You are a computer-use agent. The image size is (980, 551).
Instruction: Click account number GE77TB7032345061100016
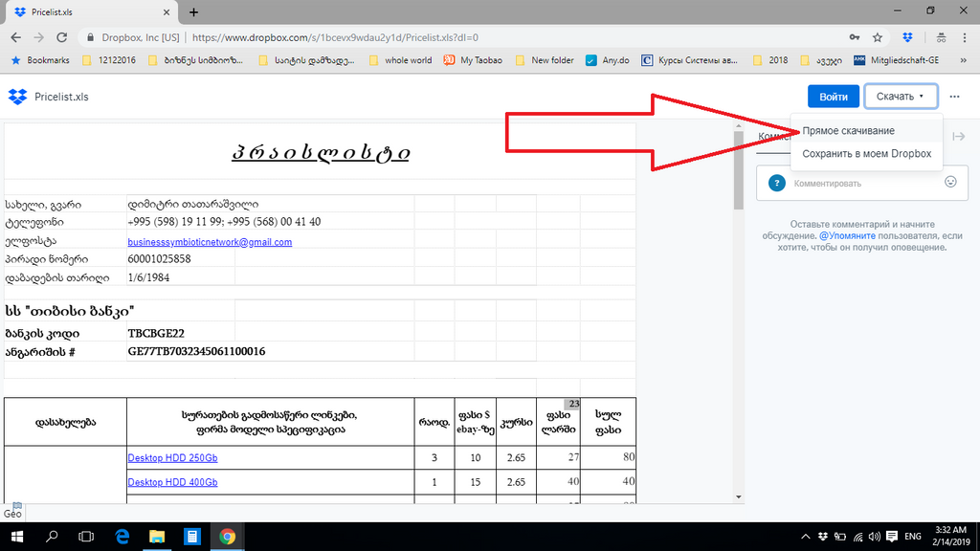[x=196, y=351]
